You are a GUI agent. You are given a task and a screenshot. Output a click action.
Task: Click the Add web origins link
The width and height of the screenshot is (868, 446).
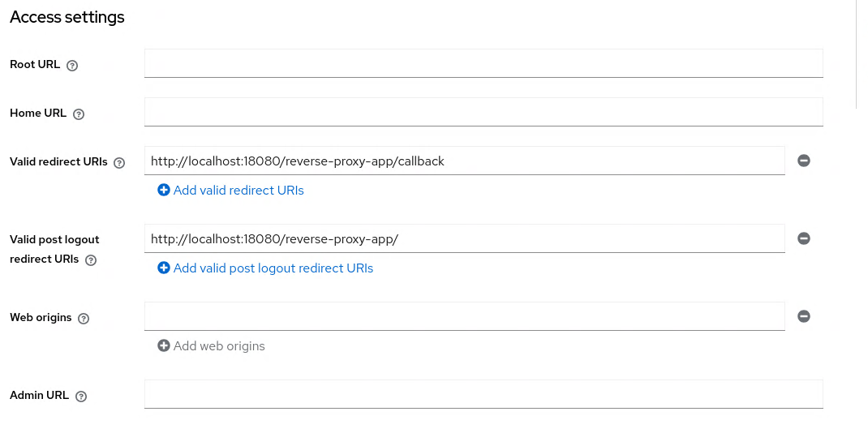point(212,346)
